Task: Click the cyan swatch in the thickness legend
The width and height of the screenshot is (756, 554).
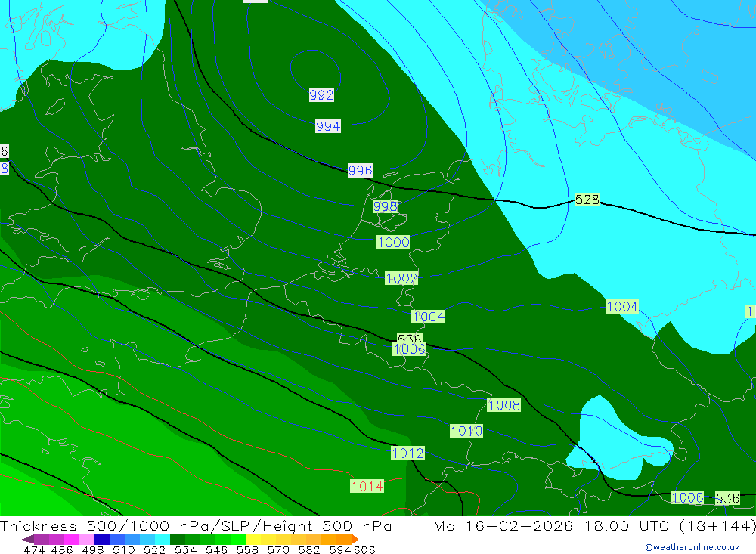Action: [163, 539]
